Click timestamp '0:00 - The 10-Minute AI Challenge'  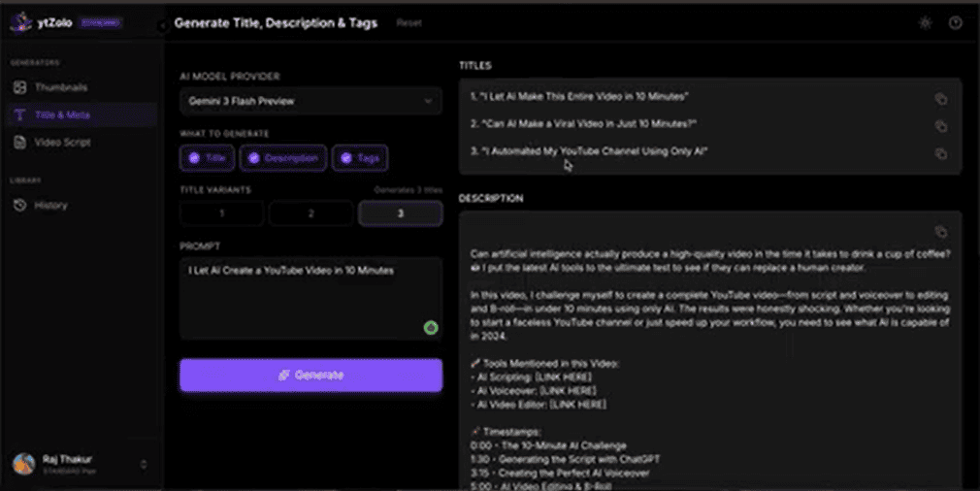point(548,446)
